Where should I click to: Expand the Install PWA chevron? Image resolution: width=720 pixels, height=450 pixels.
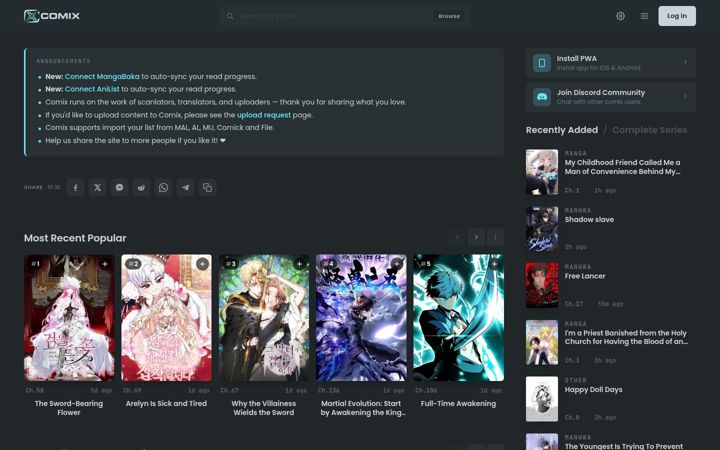pos(685,62)
